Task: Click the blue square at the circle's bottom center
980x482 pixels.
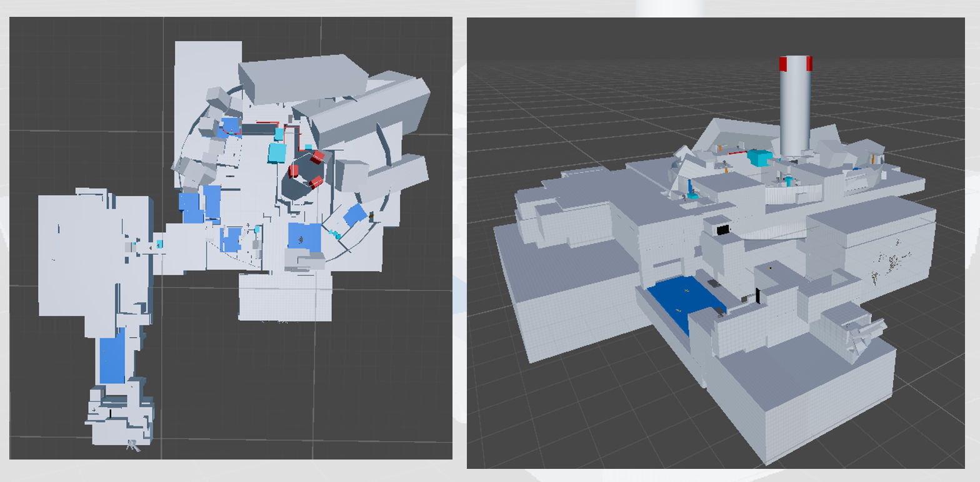Action: click(x=304, y=237)
